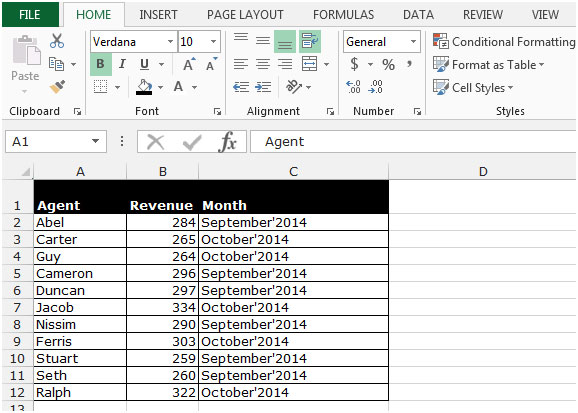Image resolution: width=578 pixels, height=413 pixels.
Task: Click the Percent Style icon
Action: pyautogui.click(x=388, y=65)
